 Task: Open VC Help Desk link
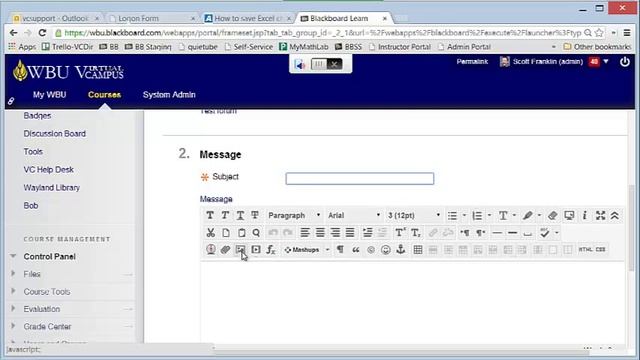pyautogui.click(x=49, y=169)
